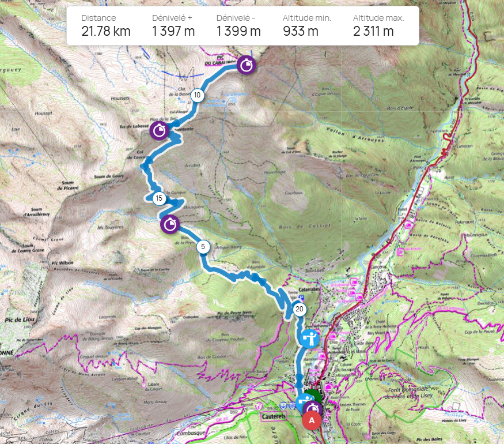Click the purple stopwatch marker at Cauterets

pyautogui.click(x=312, y=409)
